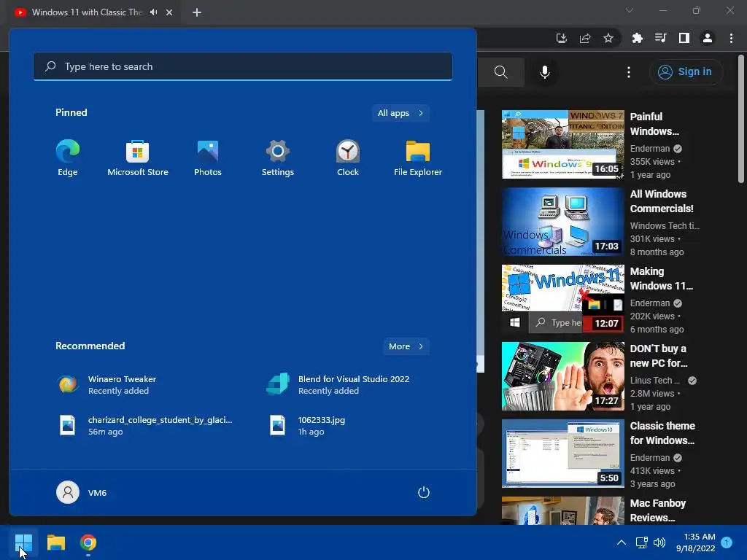Click All Windows Commercials! title
Image resolution: width=747 pixels, height=560 pixels.
point(661,201)
